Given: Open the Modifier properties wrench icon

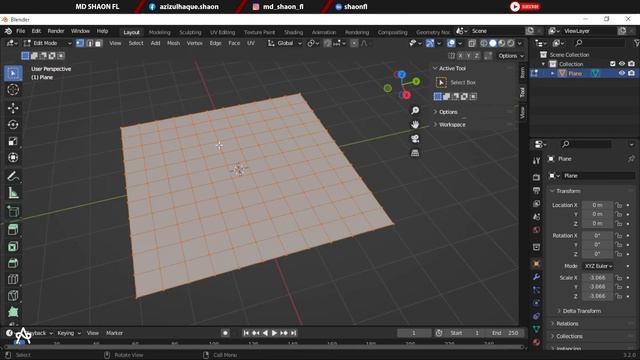Looking at the screenshot, I should coord(536,277).
